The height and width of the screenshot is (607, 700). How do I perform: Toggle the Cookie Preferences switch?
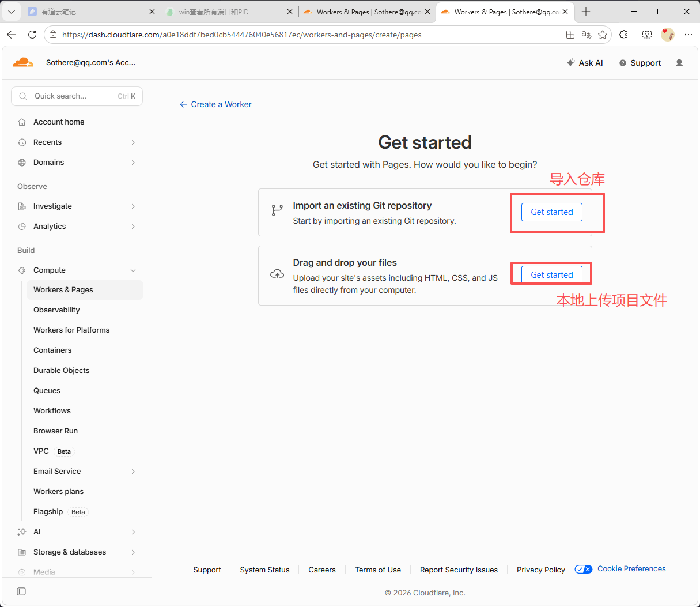click(x=583, y=569)
